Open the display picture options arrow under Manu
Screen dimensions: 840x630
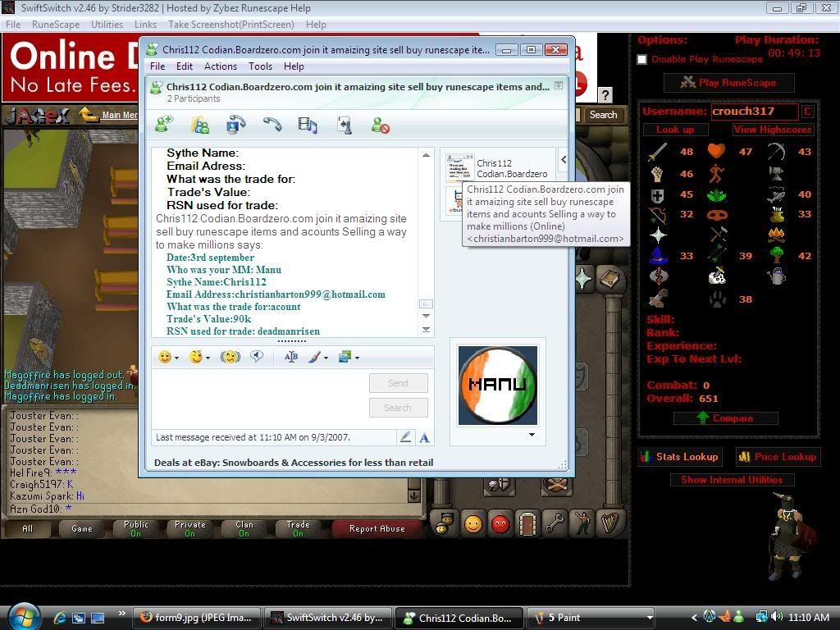(532, 435)
